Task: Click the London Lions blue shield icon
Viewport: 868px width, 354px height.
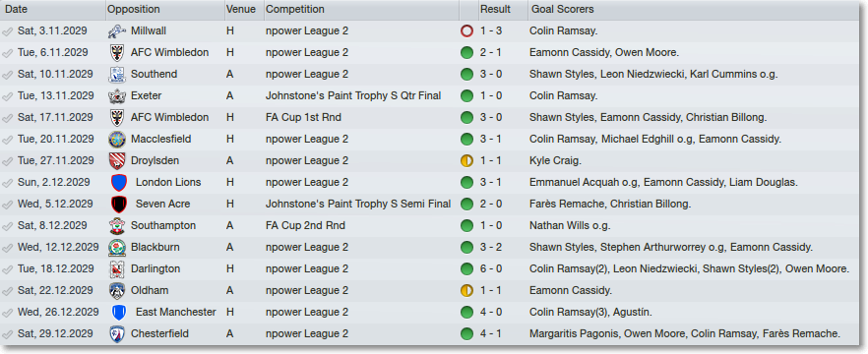Action: coord(119,183)
